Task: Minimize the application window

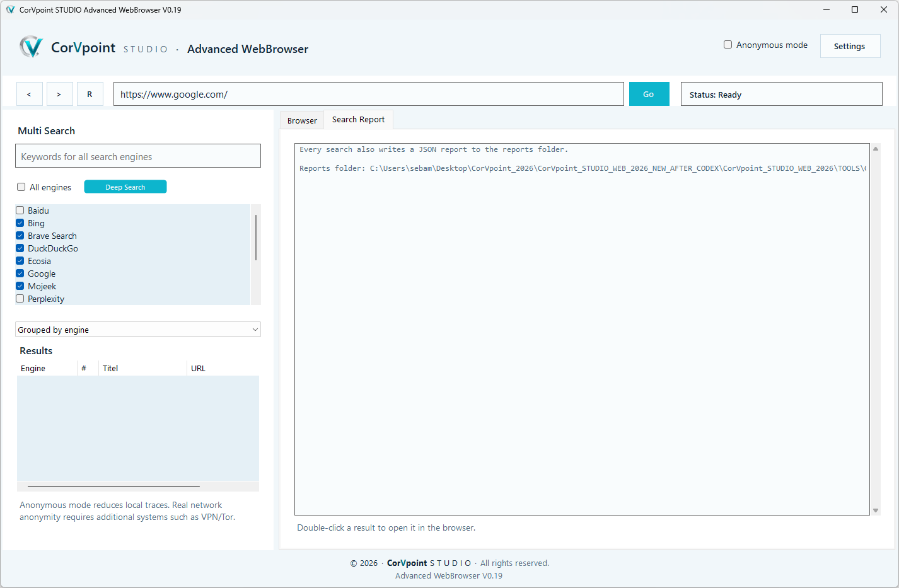Action: click(826, 9)
